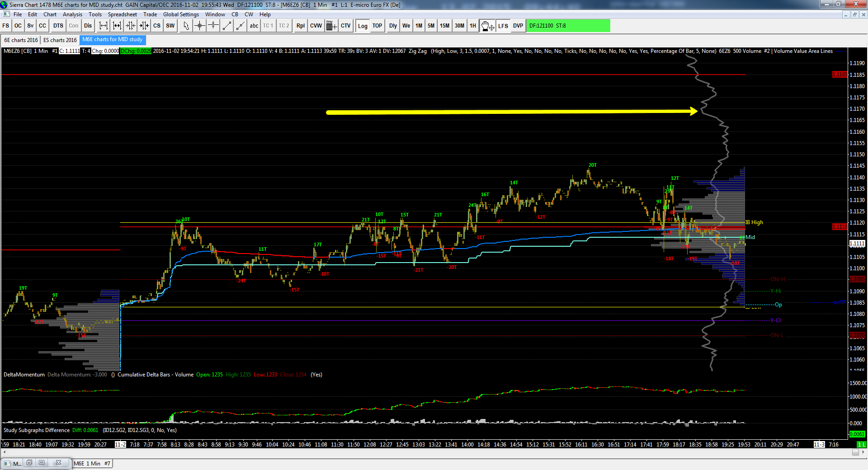This screenshot has height=470, width=868.
Task: Select M6E charts for MID study tab
Action: pyautogui.click(x=113, y=40)
